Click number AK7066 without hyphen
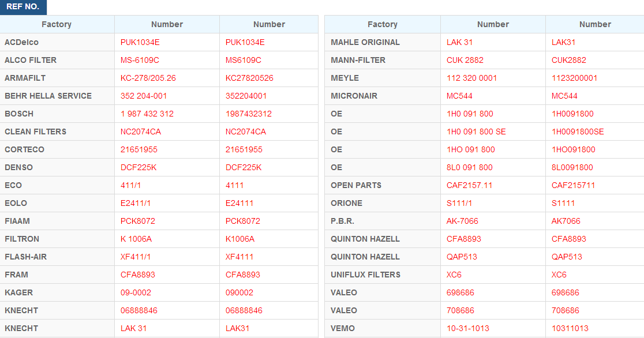 click(566, 221)
